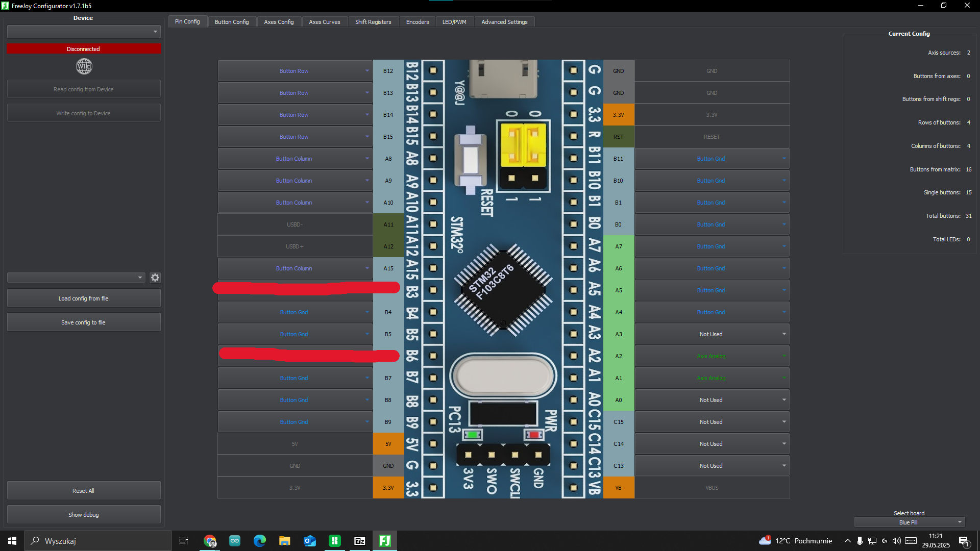Open the Axes Curves tab

coord(325,22)
